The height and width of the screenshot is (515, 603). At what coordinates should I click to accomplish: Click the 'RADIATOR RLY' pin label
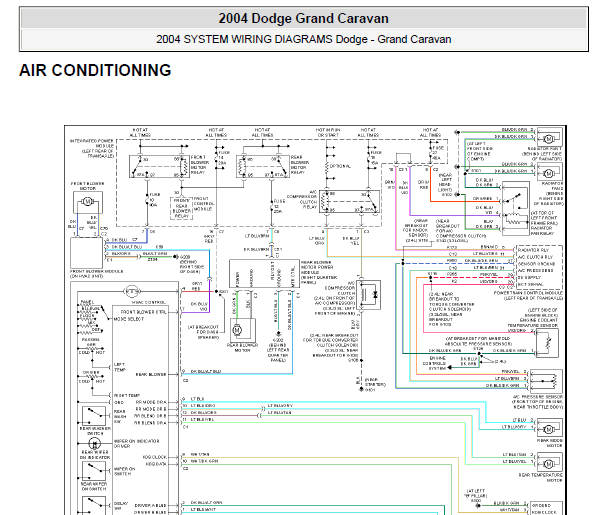click(535, 250)
